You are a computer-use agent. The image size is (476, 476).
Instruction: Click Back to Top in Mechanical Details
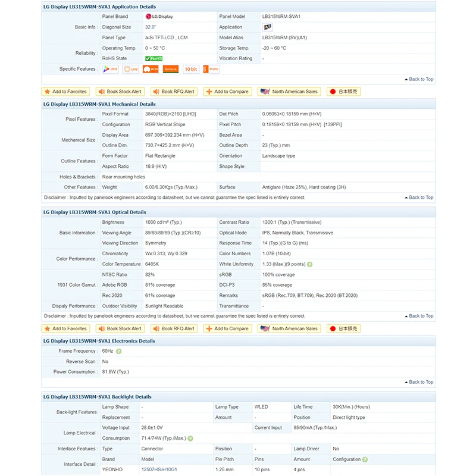tap(419, 198)
